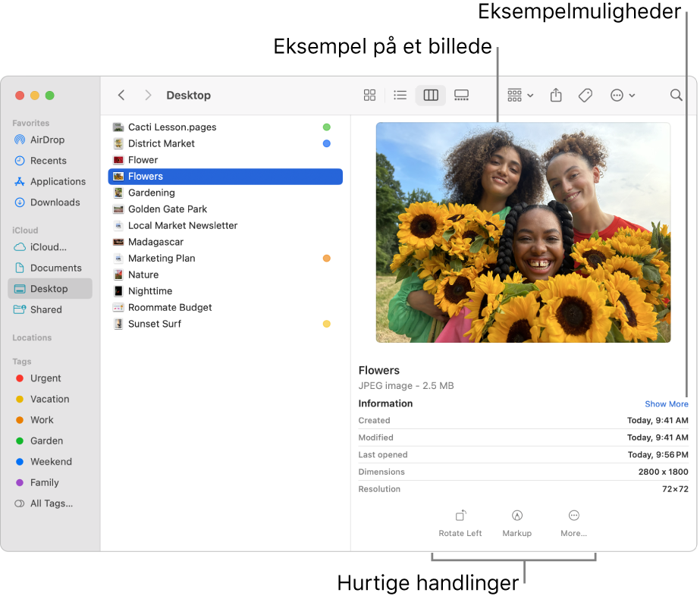Click the More... quick action

(x=573, y=524)
